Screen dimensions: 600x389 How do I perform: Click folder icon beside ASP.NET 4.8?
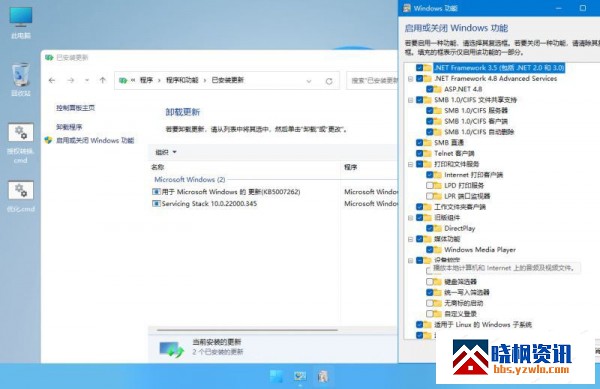point(437,89)
